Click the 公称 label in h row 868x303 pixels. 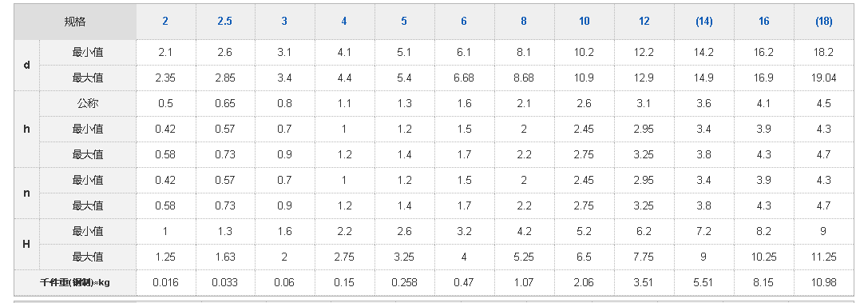click(88, 104)
